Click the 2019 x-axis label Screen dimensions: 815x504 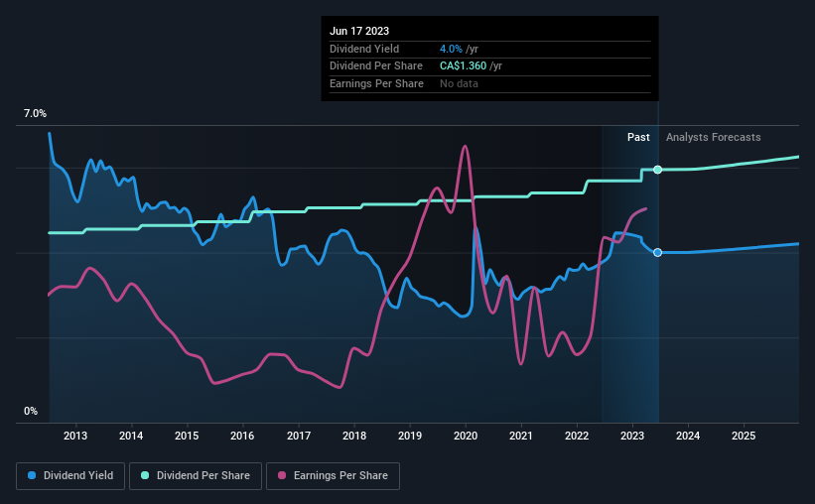410,436
